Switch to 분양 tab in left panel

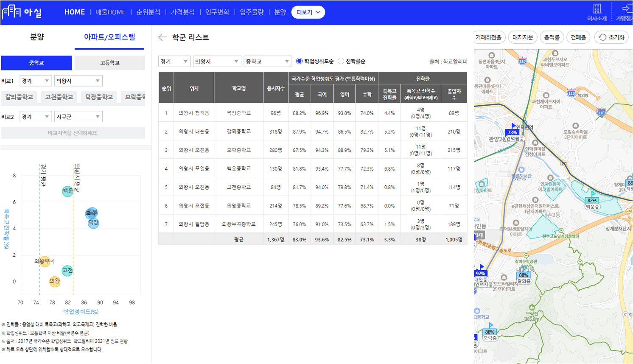(x=37, y=37)
